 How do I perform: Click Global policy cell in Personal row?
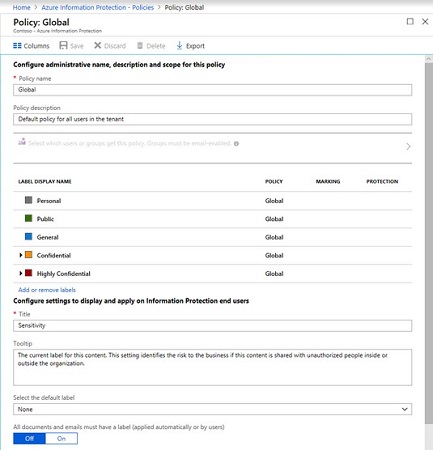coord(274,201)
